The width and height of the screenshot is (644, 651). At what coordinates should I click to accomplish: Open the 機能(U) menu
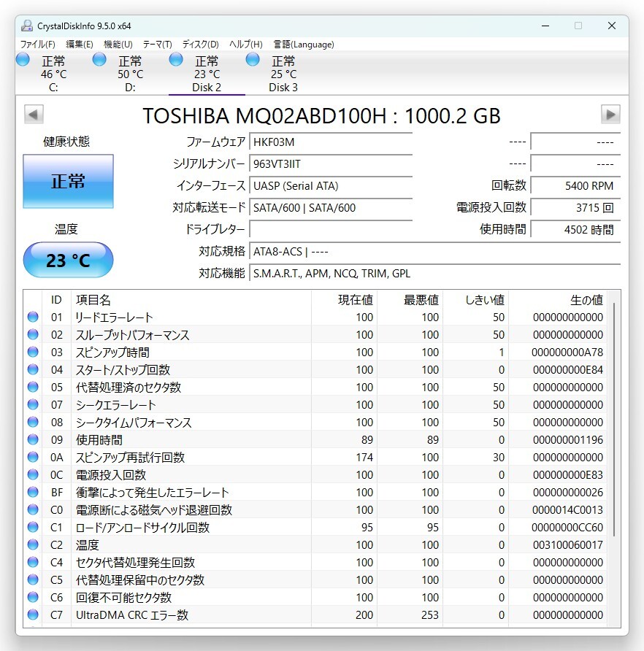tap(118, 44)
